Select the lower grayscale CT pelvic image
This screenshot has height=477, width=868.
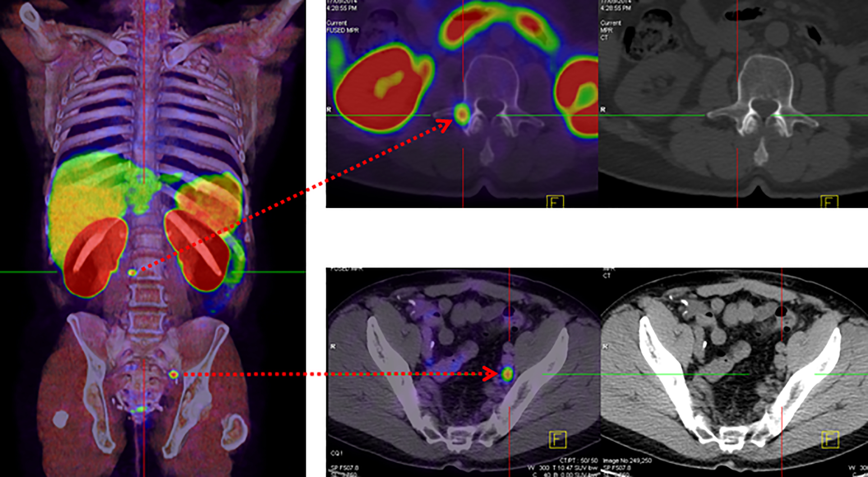tap(734, 372)
